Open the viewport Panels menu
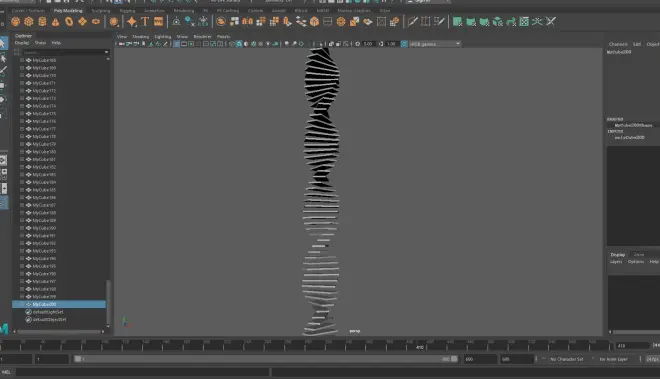Screen dimensions: 660x379 [x=224, y=37]
